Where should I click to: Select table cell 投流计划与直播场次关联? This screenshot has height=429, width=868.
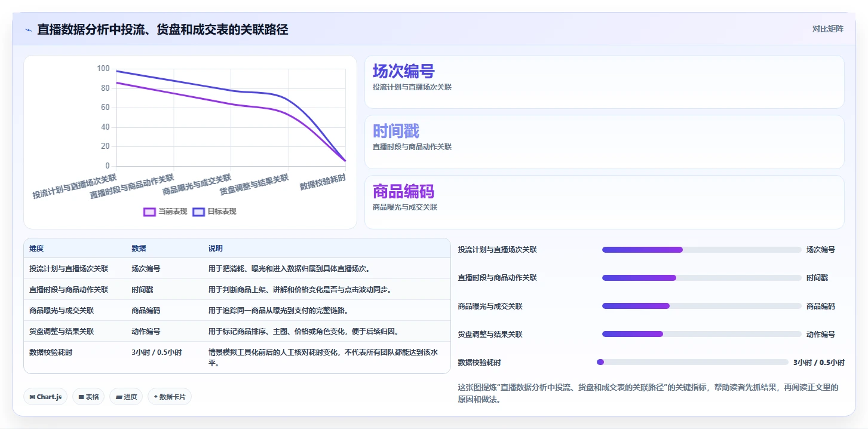click(x=69, y=269)
